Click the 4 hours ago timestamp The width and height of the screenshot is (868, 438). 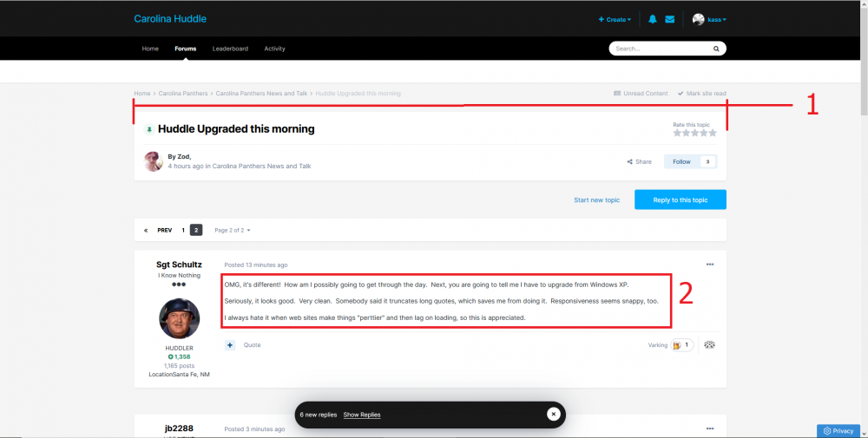[x=186, y=166]
